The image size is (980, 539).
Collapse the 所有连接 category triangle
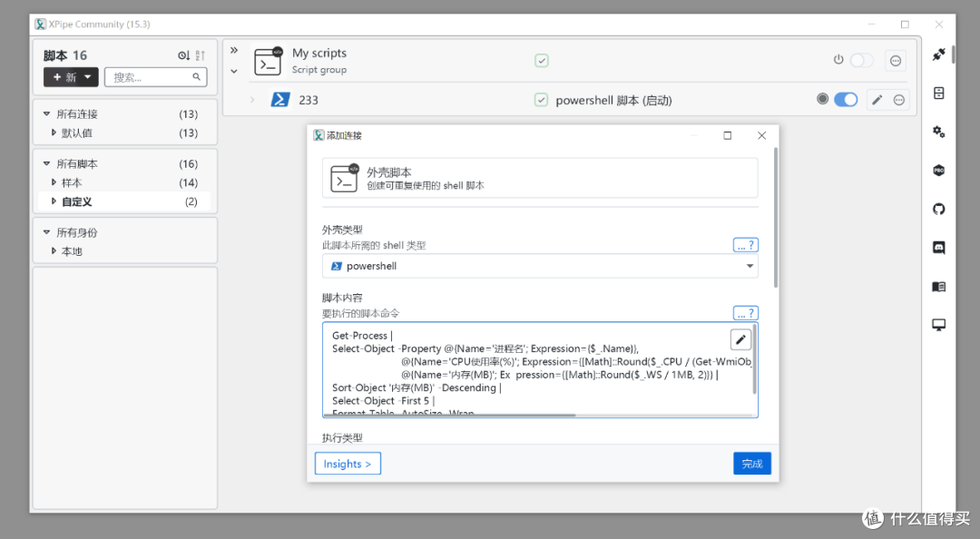click(x=46, y=113)
